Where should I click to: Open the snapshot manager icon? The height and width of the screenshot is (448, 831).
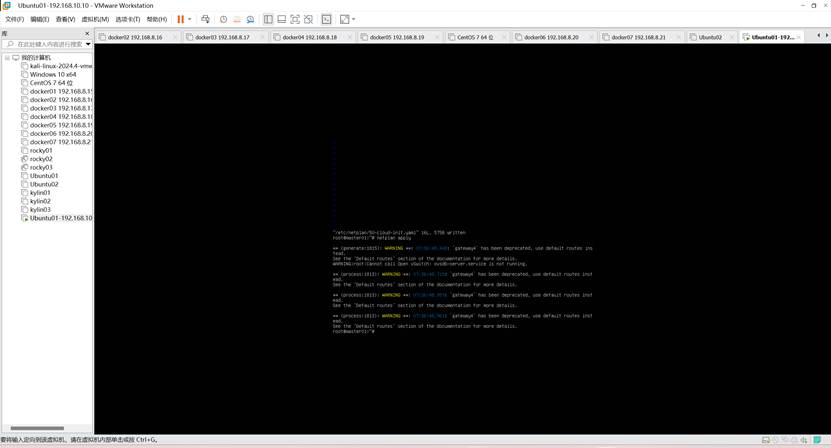point(251,19)
